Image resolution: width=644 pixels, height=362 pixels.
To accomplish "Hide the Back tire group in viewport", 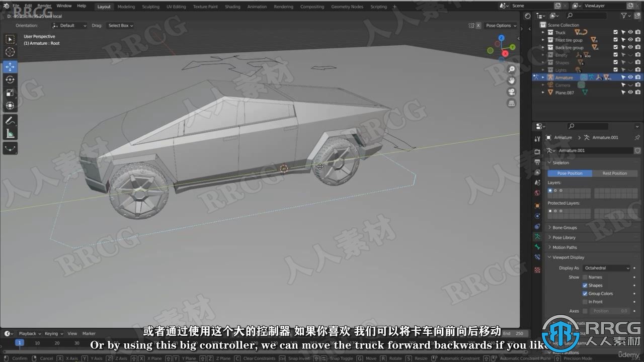I will pyautogui.click(x=630, y=47).
